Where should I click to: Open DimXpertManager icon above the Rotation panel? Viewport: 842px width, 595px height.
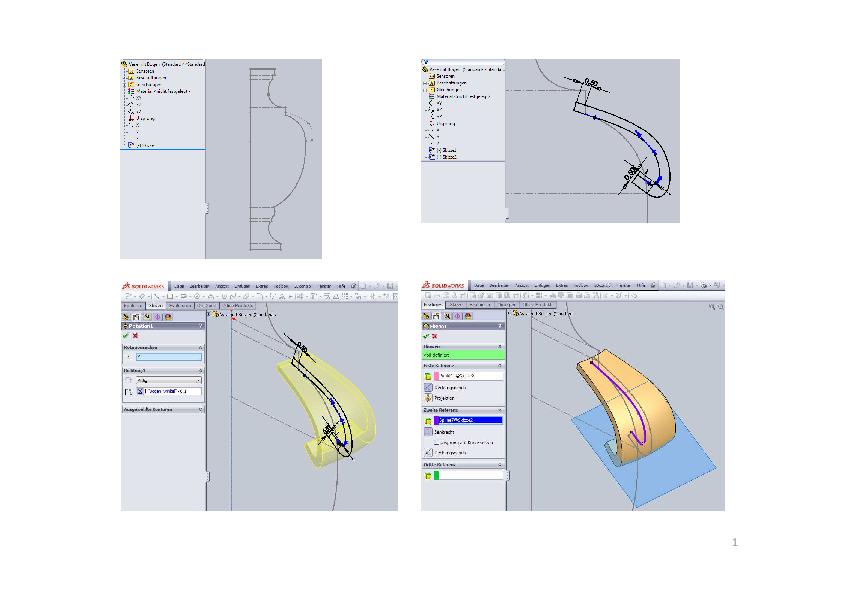[157, 317]
